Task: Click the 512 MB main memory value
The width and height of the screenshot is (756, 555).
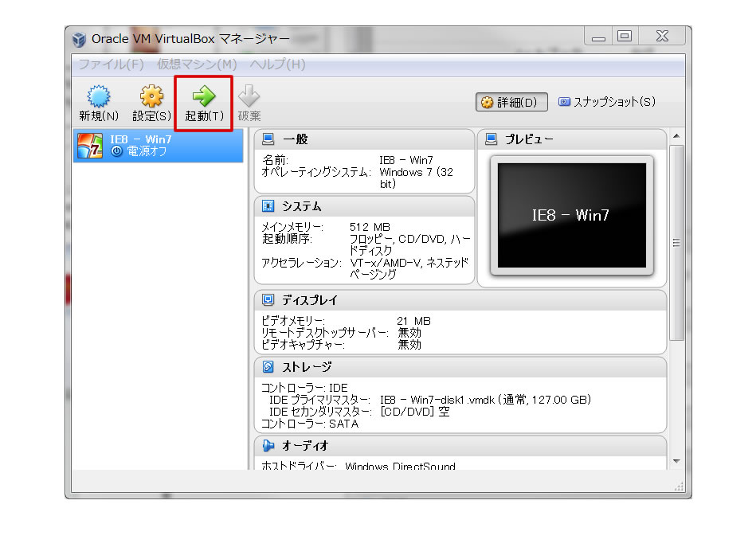Action: point(370,227)
